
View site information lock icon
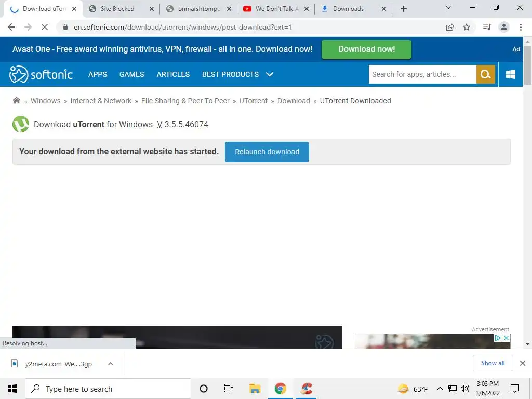pyautogui.click(x=65, y=27)
